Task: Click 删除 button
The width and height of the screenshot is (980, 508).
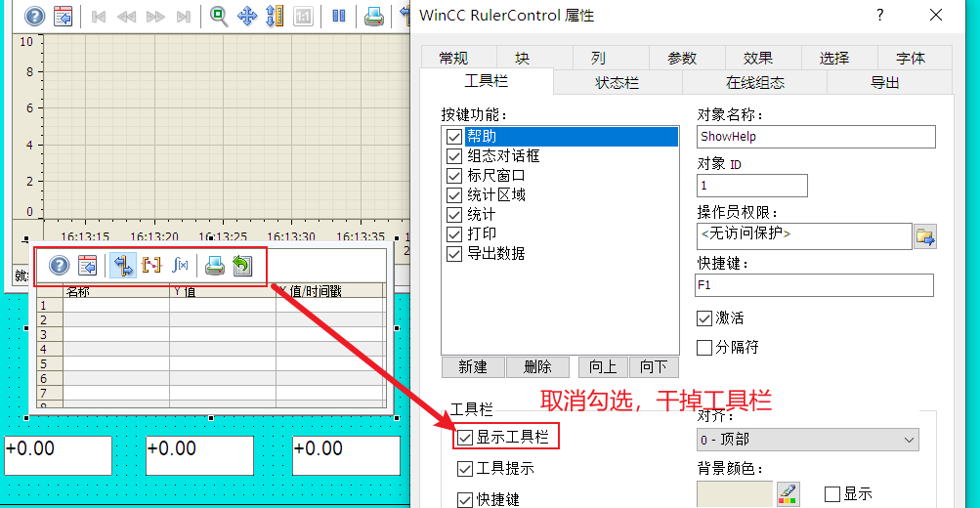Action: 537,366
